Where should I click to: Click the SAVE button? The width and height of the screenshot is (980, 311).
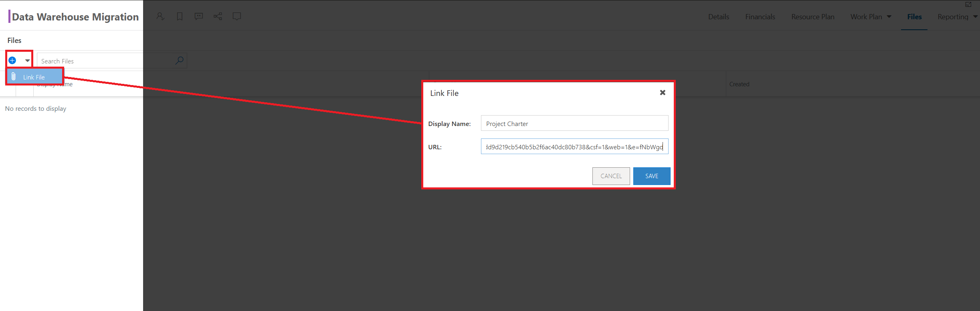click(x=652, y=176)
